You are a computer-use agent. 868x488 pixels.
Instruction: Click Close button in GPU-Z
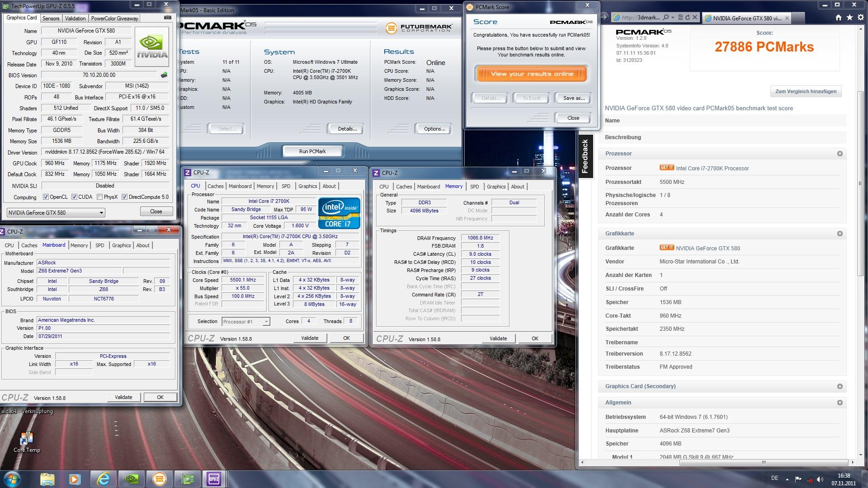click(x=156, y=211)
